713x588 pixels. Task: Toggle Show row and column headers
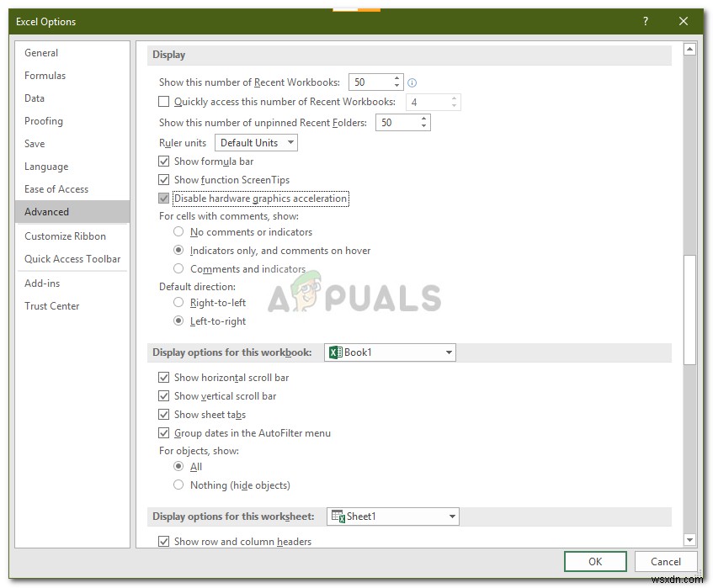(x=163, y=541)
